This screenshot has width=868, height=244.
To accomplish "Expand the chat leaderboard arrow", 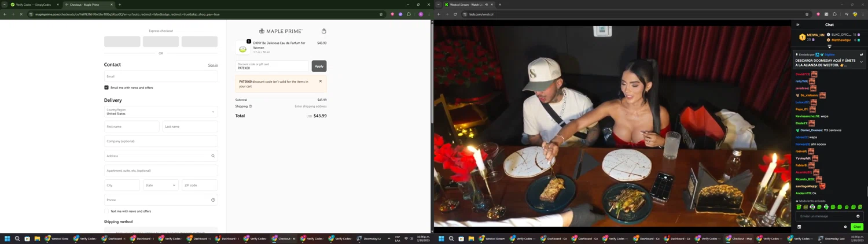I will click(x=829, y=47).
